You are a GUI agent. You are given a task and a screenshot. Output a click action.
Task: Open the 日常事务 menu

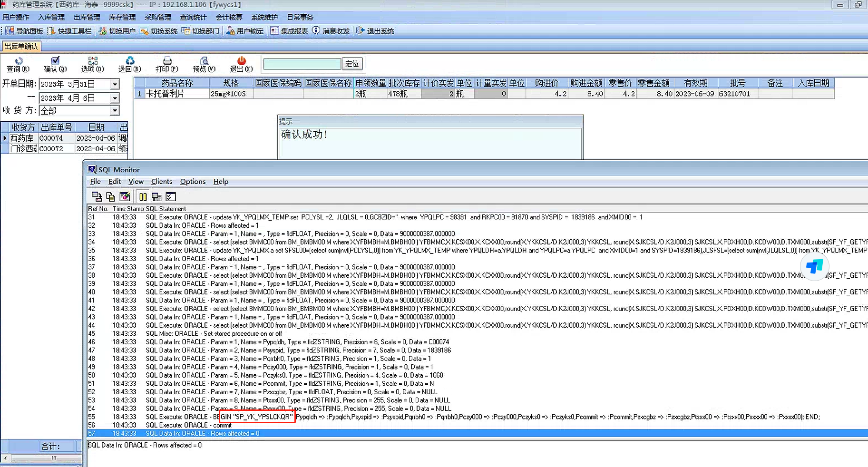coord(300,17)
